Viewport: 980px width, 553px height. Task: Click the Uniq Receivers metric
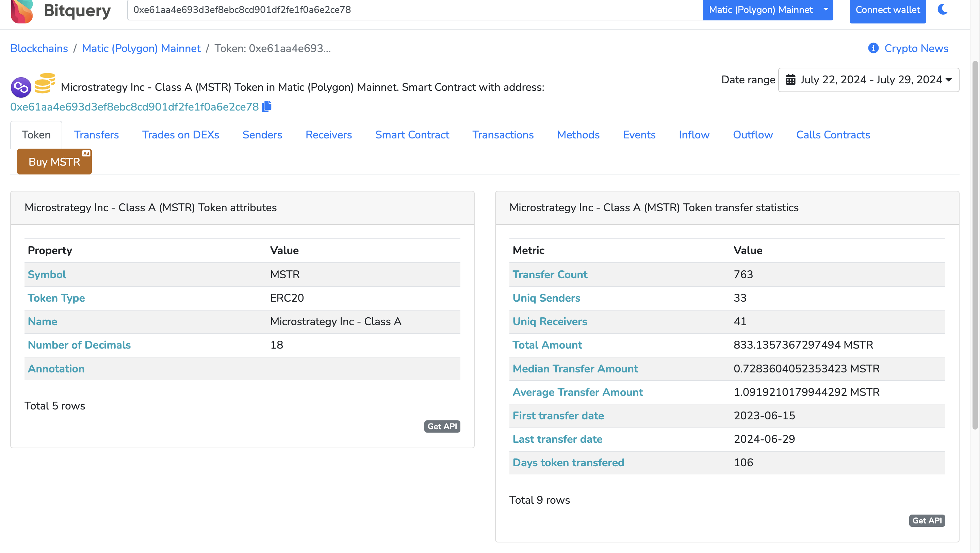(550, 321)
